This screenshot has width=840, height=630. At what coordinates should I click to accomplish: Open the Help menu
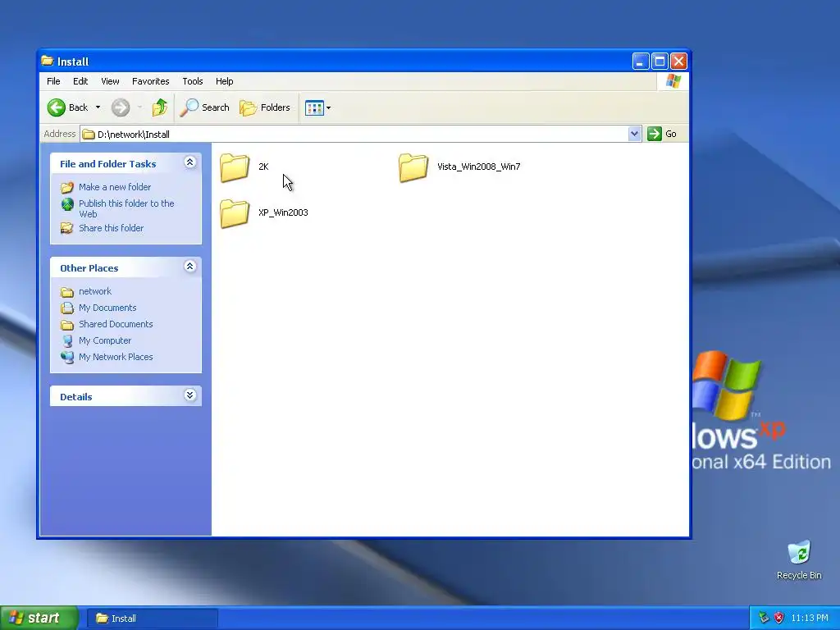tap(225, 81)
